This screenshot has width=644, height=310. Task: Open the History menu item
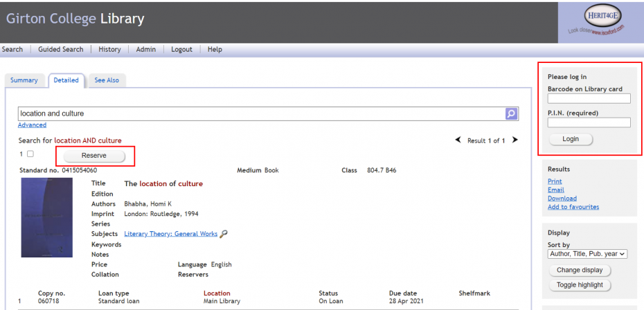tap(109, 50)
